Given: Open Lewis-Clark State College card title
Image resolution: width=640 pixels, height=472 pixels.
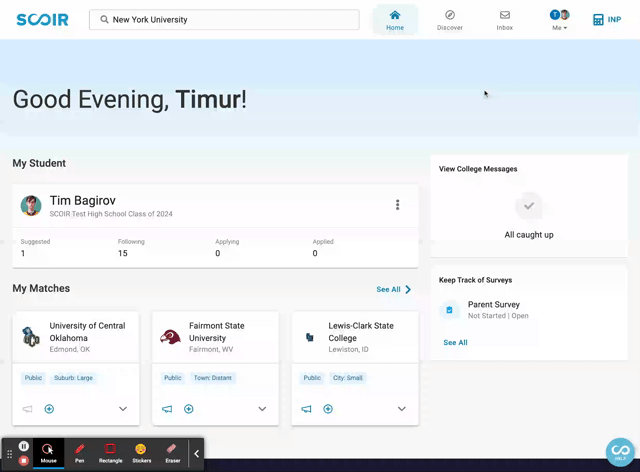Looking at the screenshot, I should click(x=361, y=332).
